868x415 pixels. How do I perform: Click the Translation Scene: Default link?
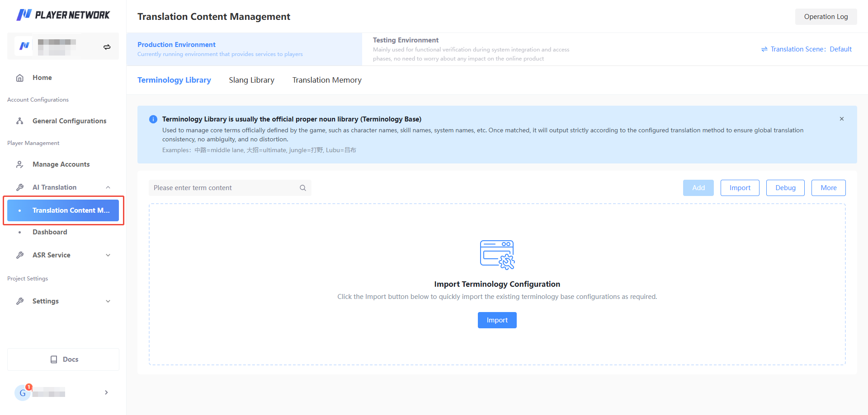(807, 49)
